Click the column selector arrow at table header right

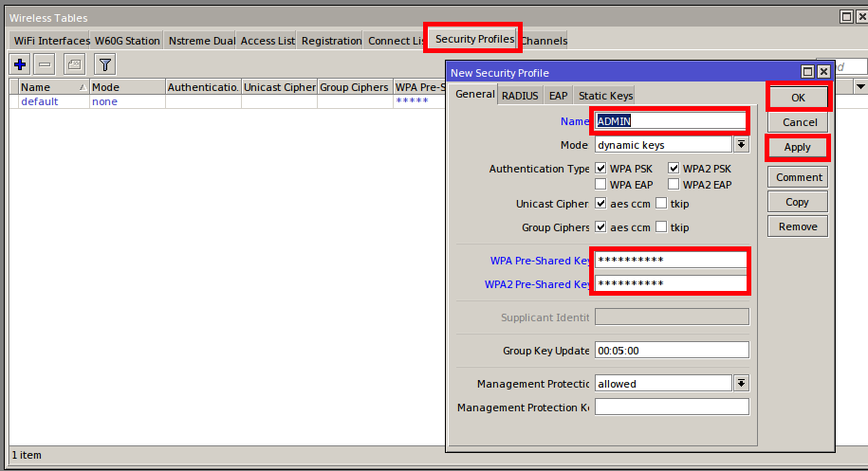860,87
